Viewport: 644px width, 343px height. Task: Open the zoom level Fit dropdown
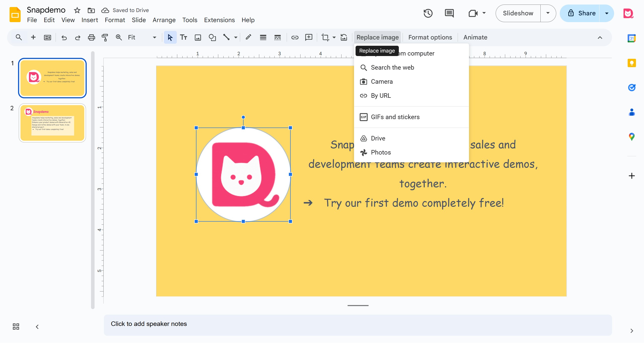(142, 37)
